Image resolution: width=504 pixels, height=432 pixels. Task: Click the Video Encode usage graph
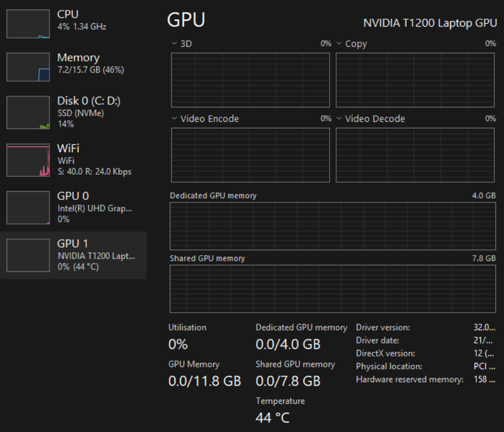(x=250, y=155)
